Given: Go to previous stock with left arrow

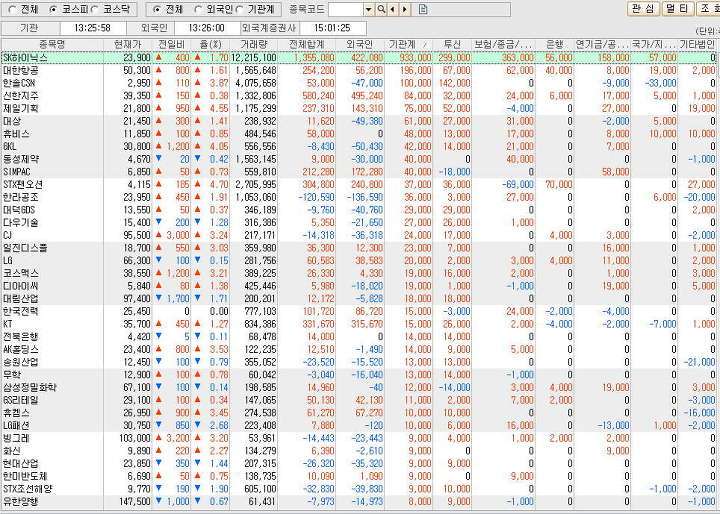Looking at the screenshot, I should [x=393, y=9].
